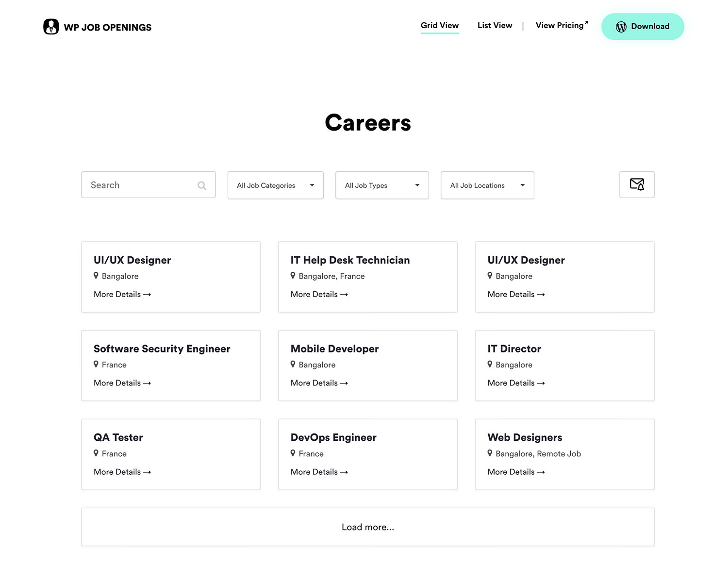Viewport: 728px width, 565px height.
Task: Open More Details for DevOps Engineer
Action: click(319, 472)
